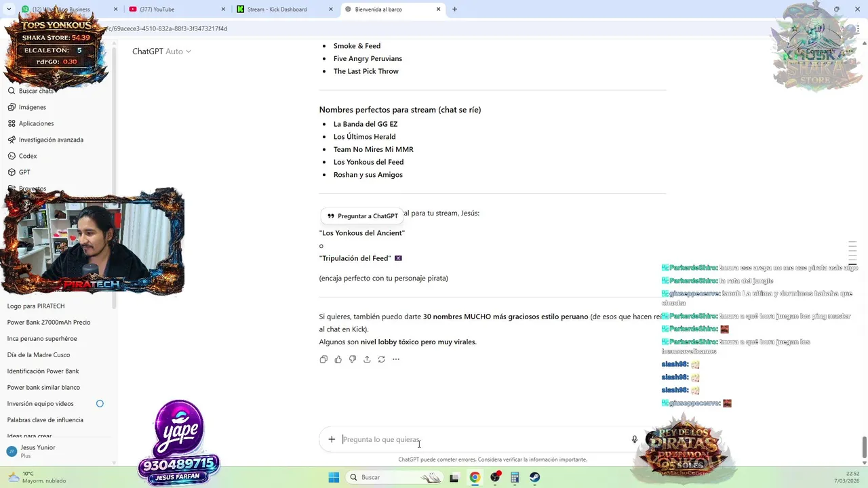Switch to the WhatsApp Business tab

[68, 9]
